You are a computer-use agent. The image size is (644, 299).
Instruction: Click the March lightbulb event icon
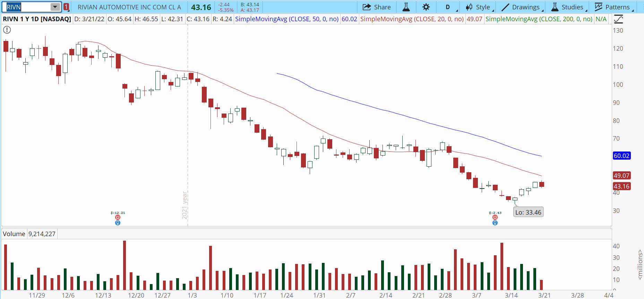495,223
